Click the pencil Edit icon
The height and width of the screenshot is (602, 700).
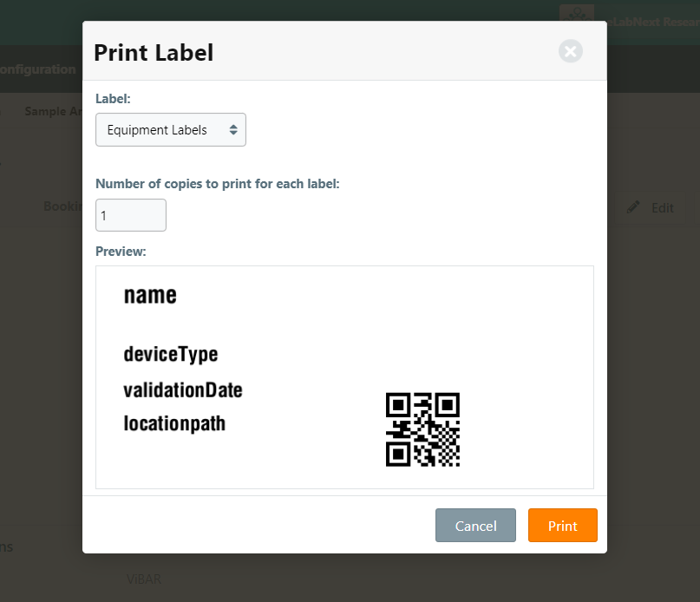(x=633, y=207)
